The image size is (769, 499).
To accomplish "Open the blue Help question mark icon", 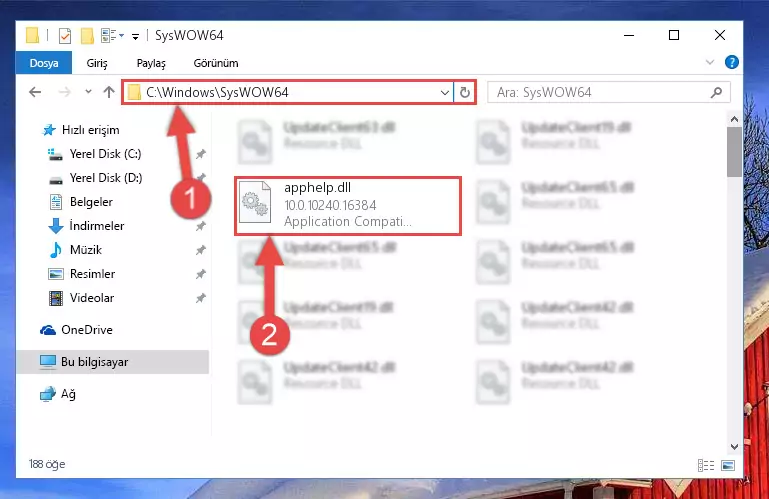I will pos(732,62).
